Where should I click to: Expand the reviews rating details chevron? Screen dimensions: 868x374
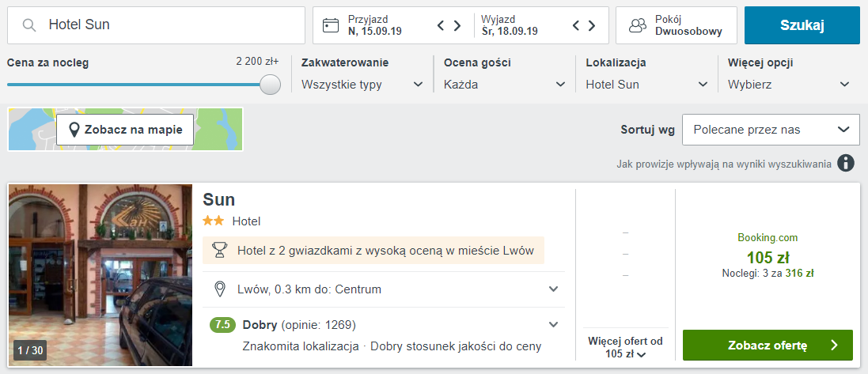coord(554,324)
